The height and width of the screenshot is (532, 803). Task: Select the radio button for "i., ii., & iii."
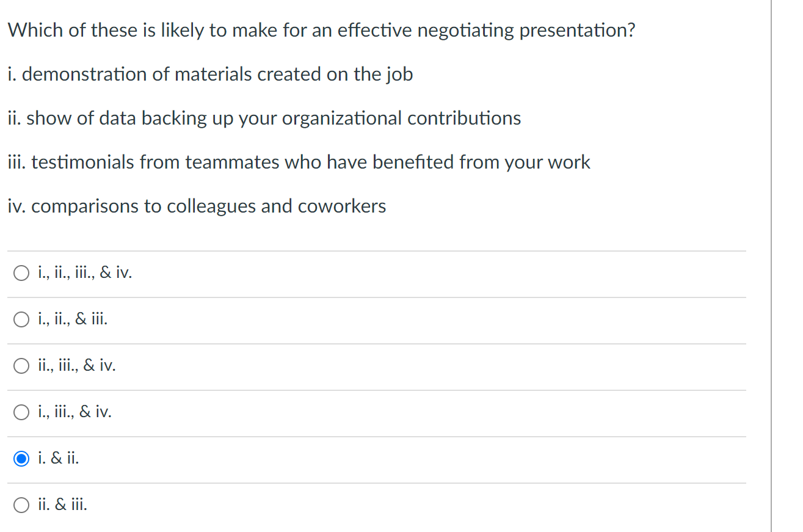pos(21,319)
